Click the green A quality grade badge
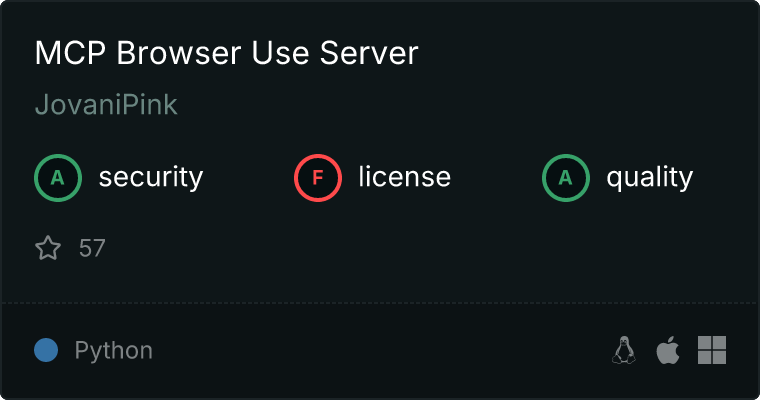The image size is (760, 400). [566, 178]
